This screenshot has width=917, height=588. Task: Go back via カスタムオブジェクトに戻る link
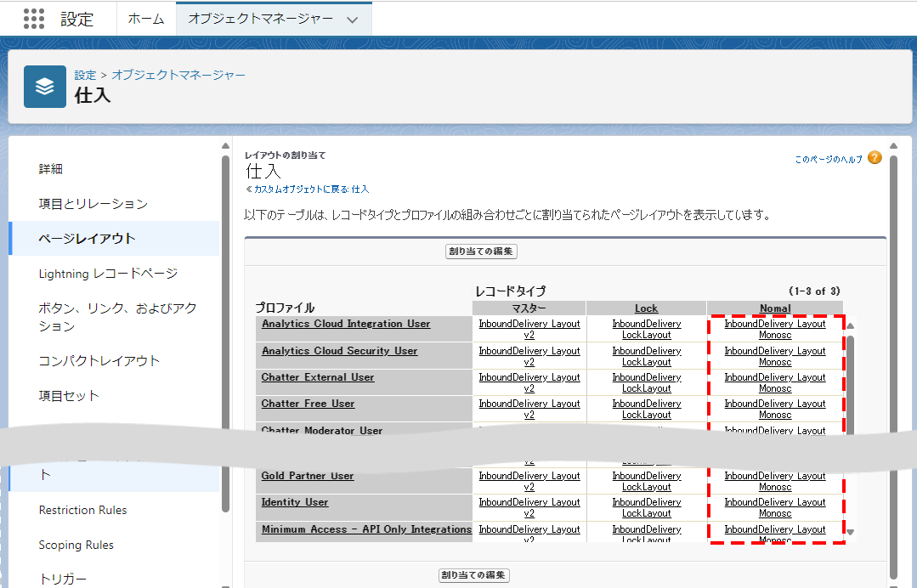(x=307, y=189)
